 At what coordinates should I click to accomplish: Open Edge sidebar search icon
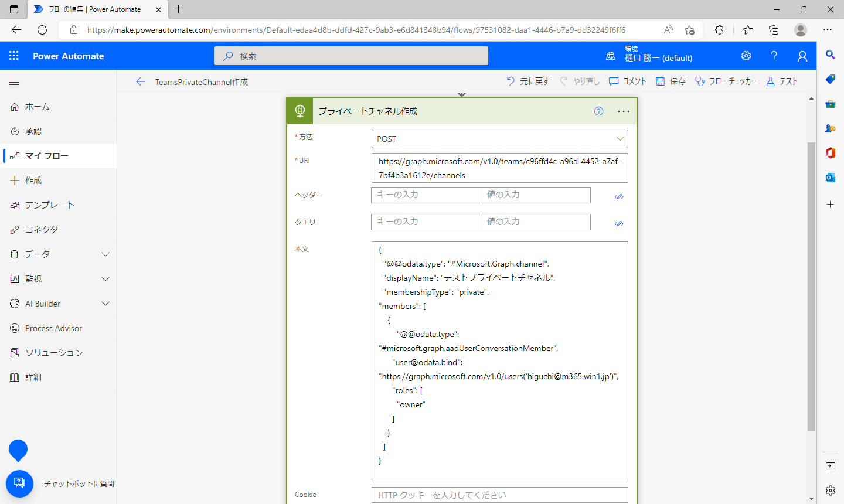click(x=831, y=55)
